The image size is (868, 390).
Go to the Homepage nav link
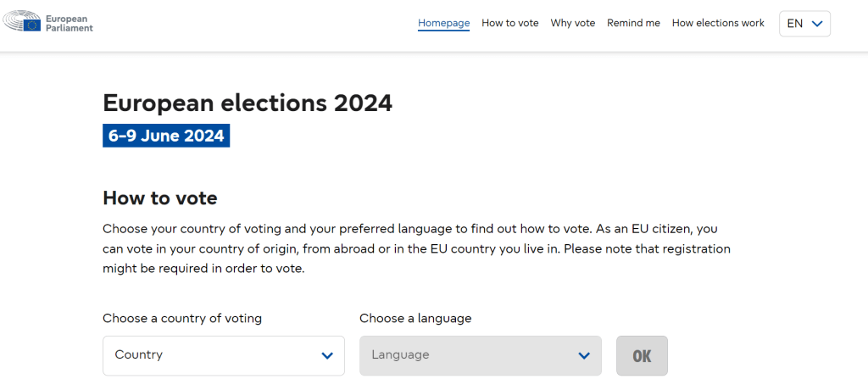pyautogui.click(x=443, y=23)
